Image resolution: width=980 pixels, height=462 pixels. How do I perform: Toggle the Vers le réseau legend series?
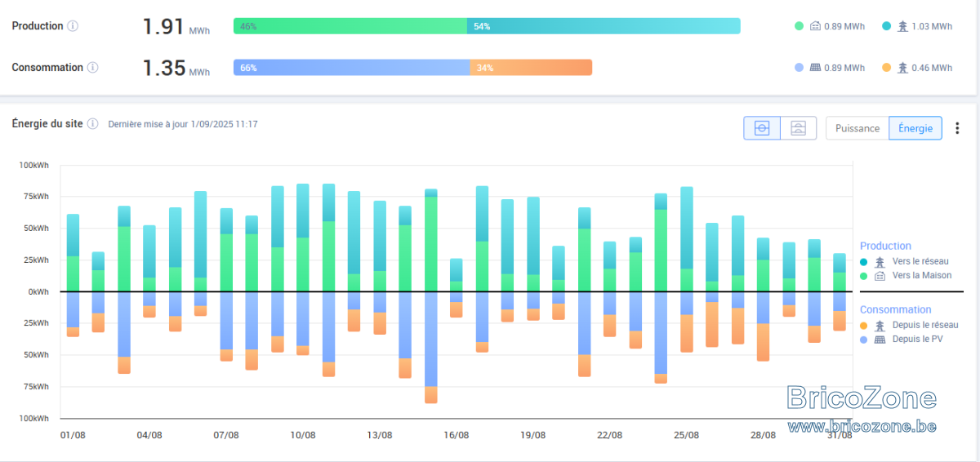point(904,261)
